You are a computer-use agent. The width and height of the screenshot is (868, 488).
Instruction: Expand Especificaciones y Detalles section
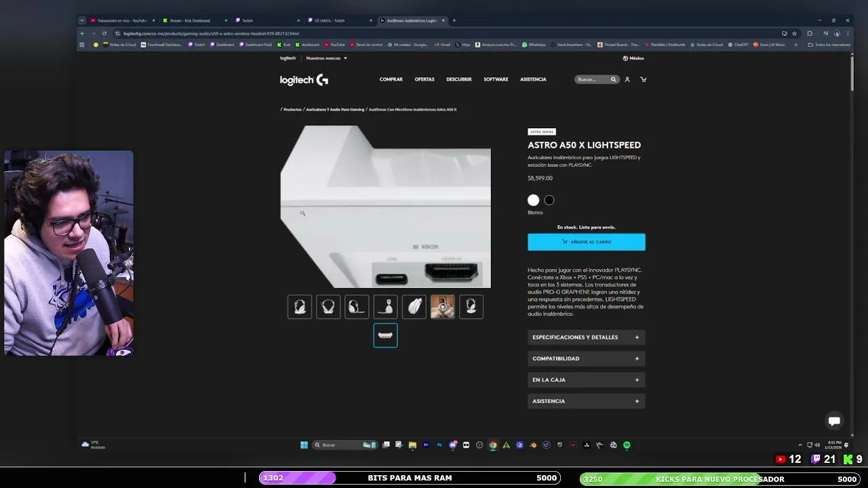[x=586, y=338]
